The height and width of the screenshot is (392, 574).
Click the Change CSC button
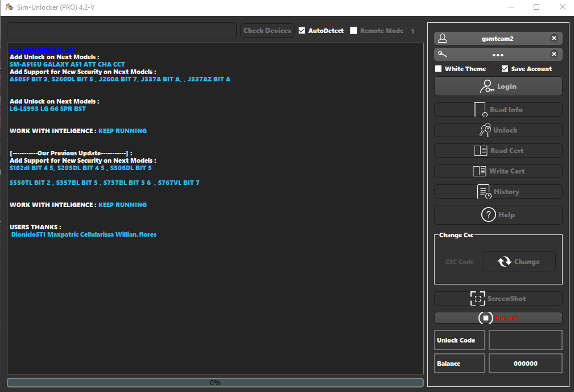coord(518,261)
